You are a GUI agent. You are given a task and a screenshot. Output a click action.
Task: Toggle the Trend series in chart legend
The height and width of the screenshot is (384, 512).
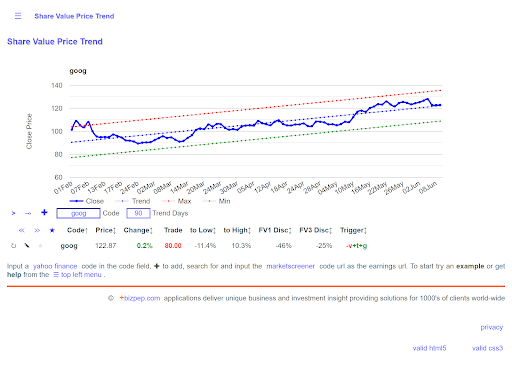tap(133, 201)
